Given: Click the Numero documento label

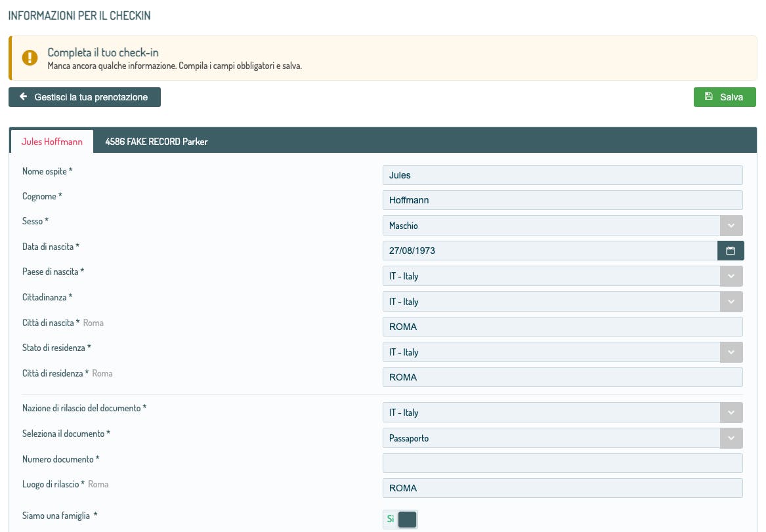Looking at the screenshot, I should pyautogui.click(x=60, y=459).
